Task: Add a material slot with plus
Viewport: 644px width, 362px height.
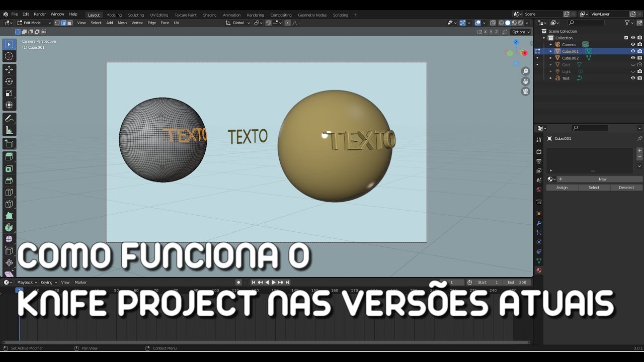Action: pyautogui.click(x=639, y=150)
